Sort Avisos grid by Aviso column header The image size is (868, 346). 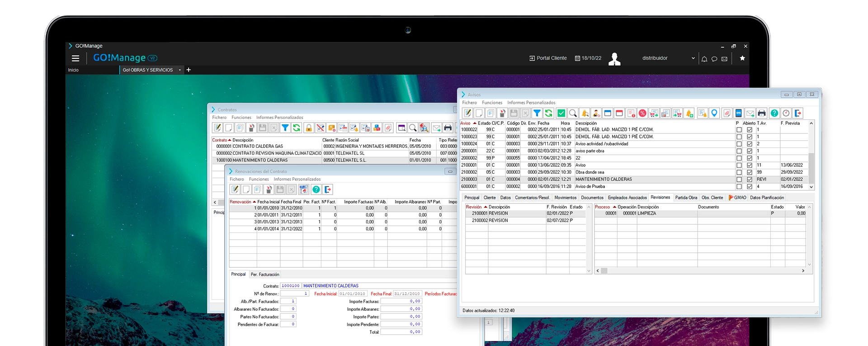coord(468,123)
